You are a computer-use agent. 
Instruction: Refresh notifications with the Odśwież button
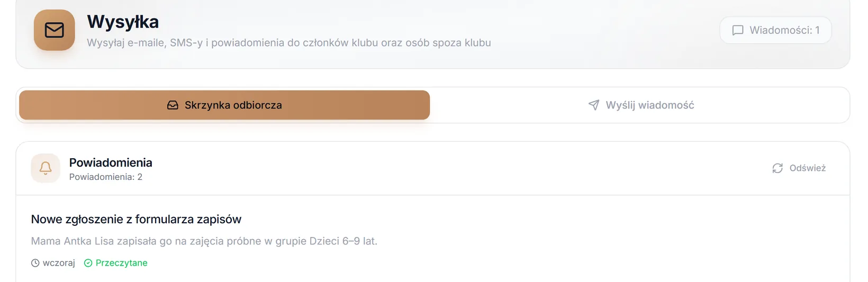click(x=799, y=168)
